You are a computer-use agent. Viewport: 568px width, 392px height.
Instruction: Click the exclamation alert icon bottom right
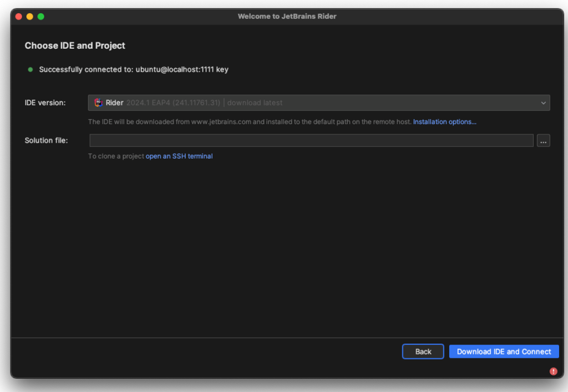(x=552, y=370)
